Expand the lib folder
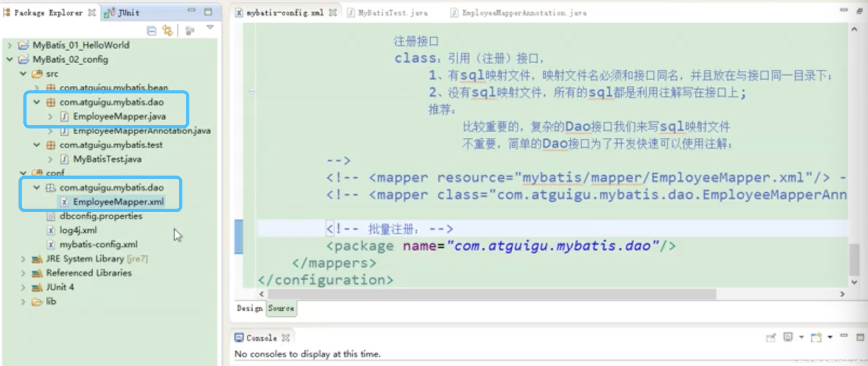This screenshot has height=366, width=868. pyautogui.click(x=23, y=301)
